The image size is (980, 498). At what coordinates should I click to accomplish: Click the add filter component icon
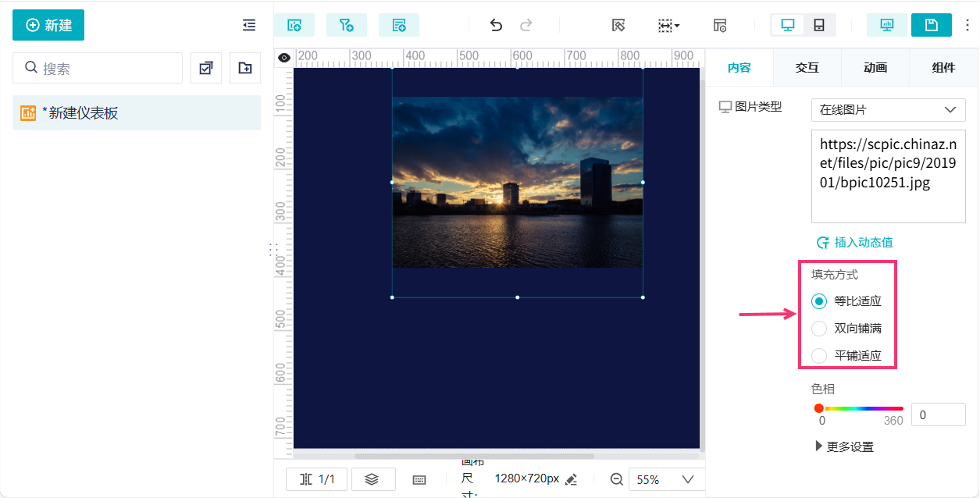[x=347, y=25]
